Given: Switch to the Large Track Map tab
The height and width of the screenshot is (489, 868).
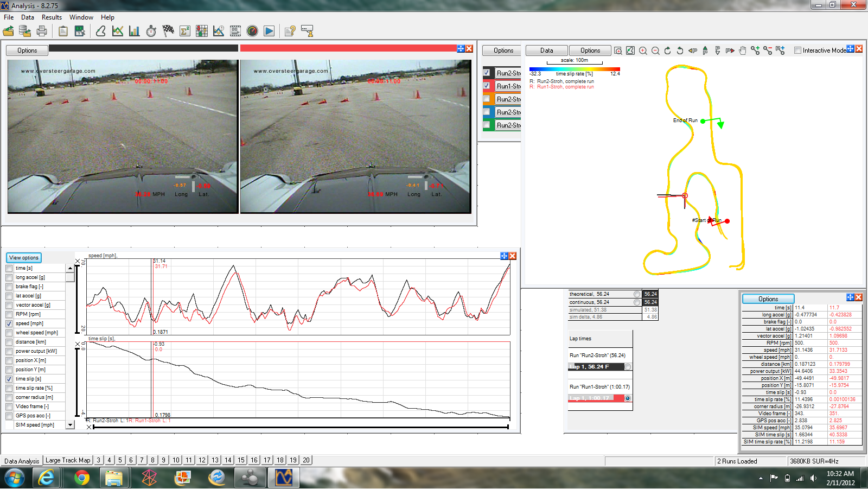Looking at the screenshot, I should pos(68,460).
